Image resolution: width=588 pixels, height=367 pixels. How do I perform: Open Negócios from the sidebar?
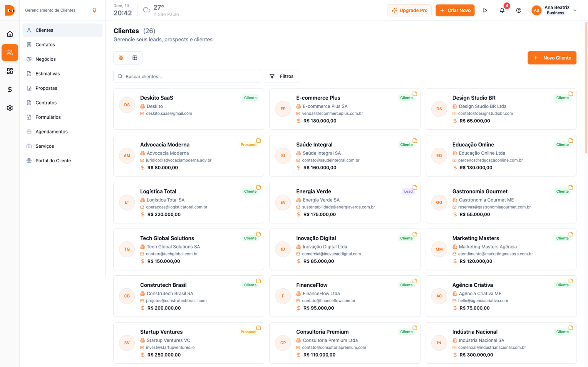click(45, 59)
